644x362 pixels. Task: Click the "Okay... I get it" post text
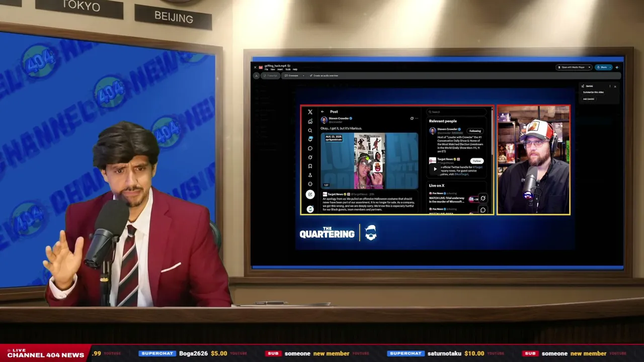pos(341,128)
